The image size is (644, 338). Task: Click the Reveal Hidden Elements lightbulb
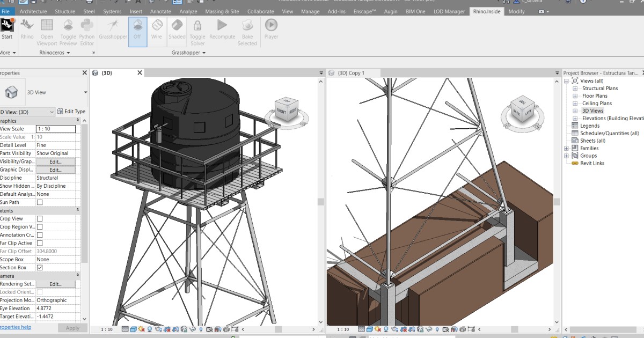tap(201, 328)
